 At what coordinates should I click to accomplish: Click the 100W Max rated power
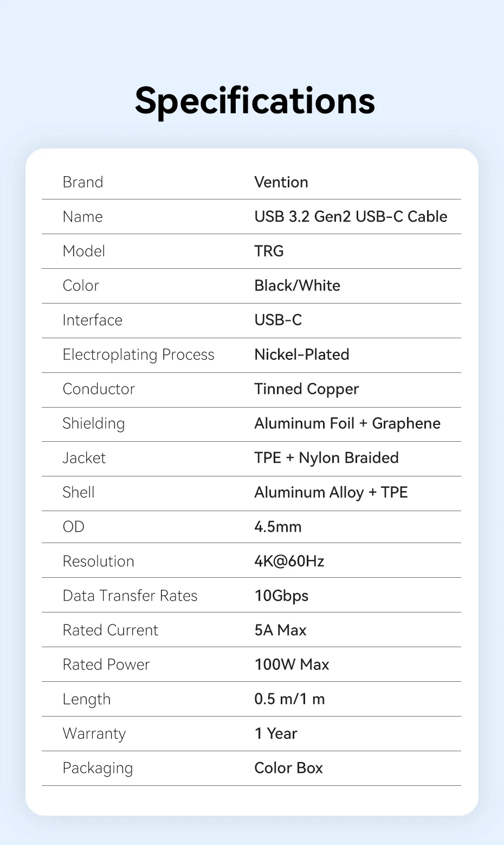coord(292,665)
